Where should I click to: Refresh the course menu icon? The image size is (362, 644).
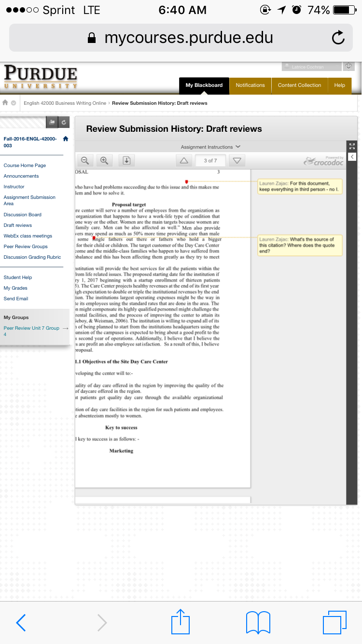coord(64,123)
